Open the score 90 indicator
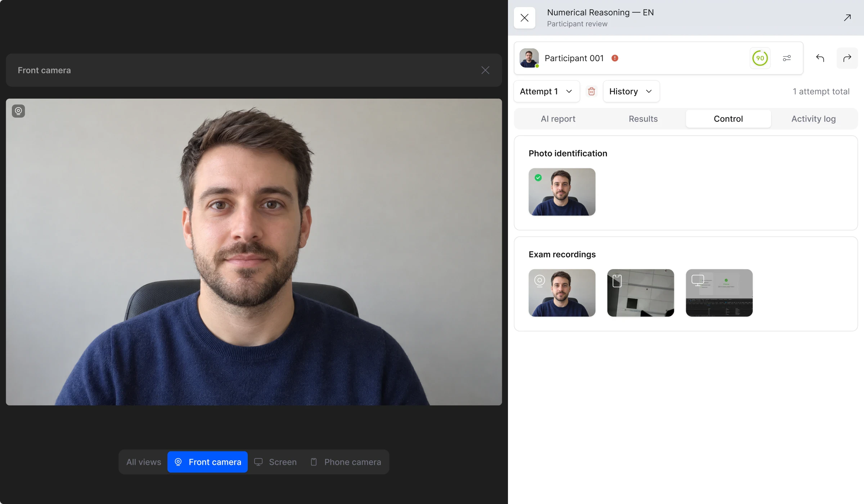 pyautogui.click(x=760, y=58)
